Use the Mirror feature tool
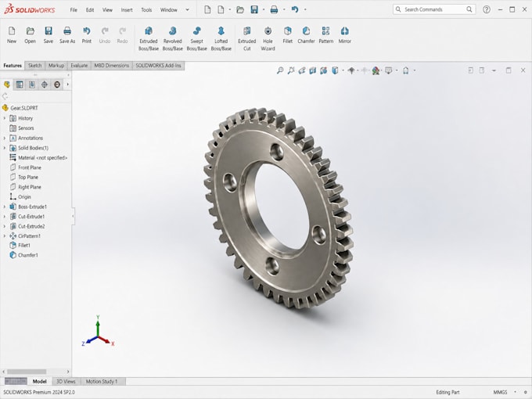This screenshot has height=399, width=532. [x=345, y=35]
